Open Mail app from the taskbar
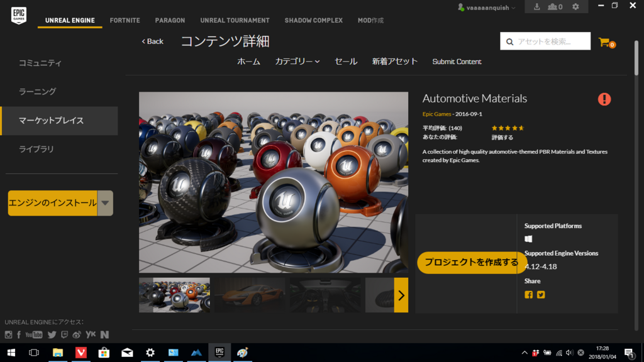This screenshot has width=644, height=362. pos(127,353)
